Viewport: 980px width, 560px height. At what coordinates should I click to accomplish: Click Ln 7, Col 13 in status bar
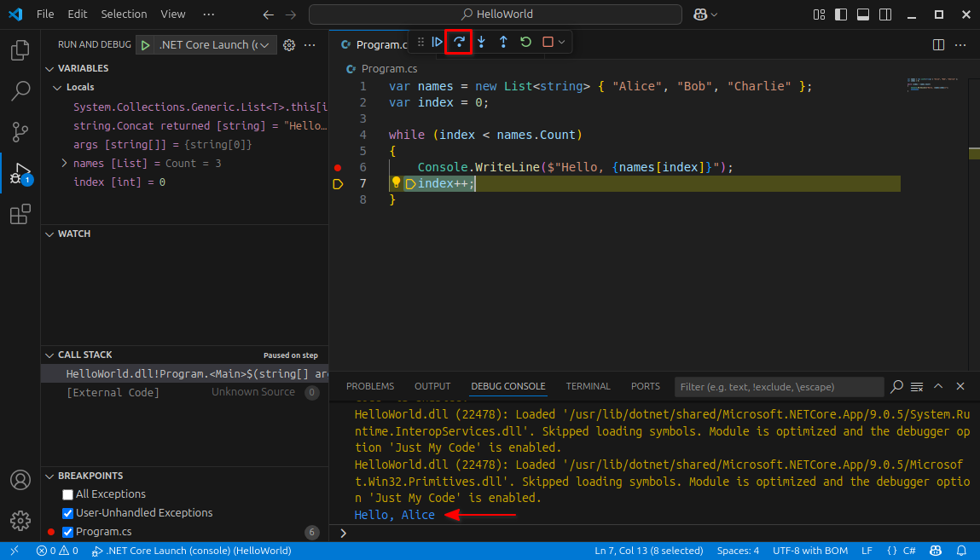coord(649,551)
